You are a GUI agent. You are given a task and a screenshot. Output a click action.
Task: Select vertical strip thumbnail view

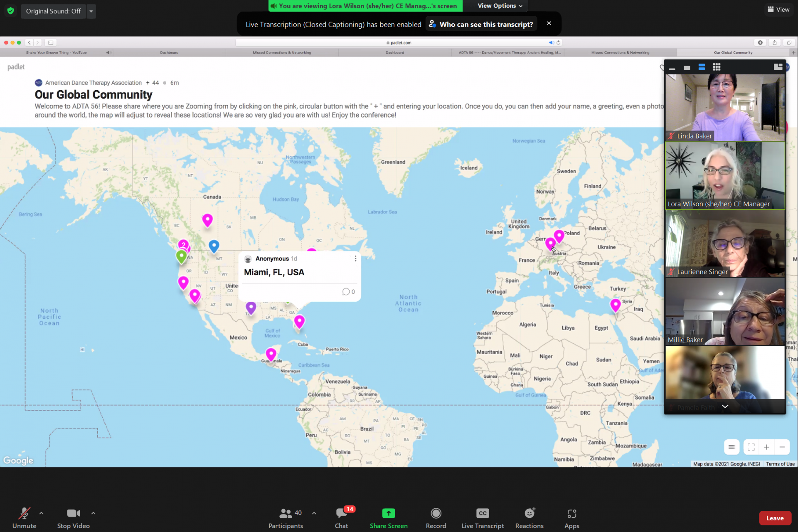pos(702,67)
